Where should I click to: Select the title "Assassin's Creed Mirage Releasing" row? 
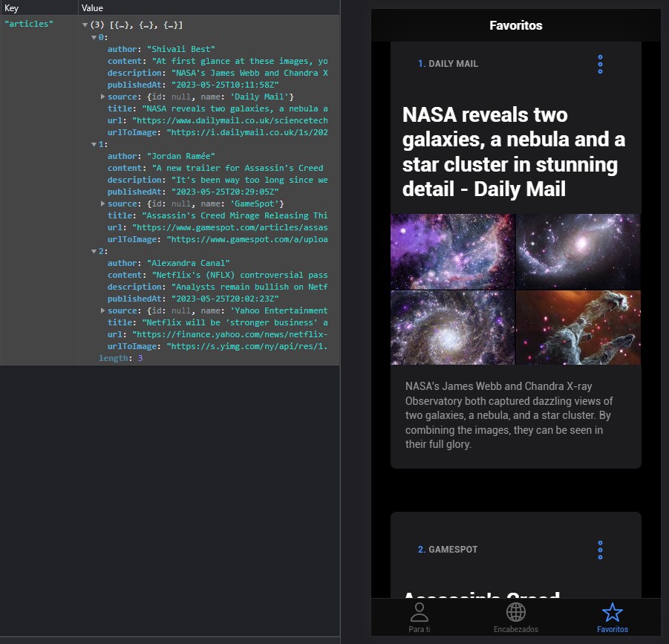(x=218, y=215)
